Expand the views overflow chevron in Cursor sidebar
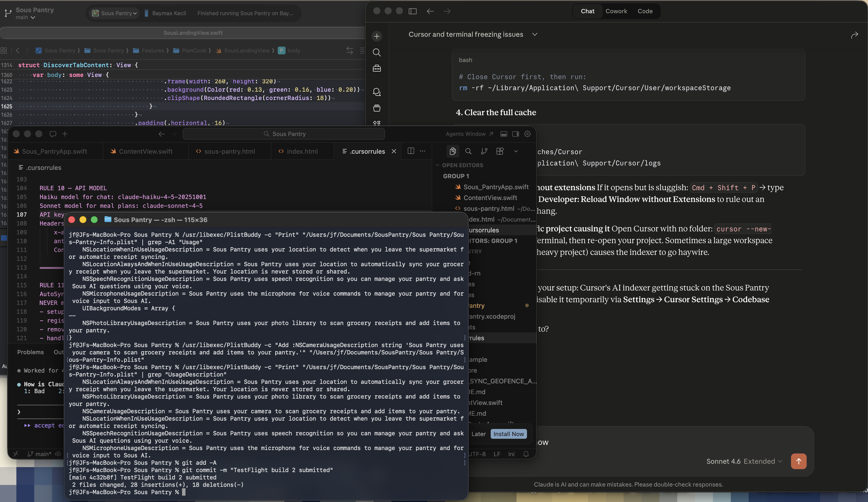The image size is (868, 502). click(516, 151)
